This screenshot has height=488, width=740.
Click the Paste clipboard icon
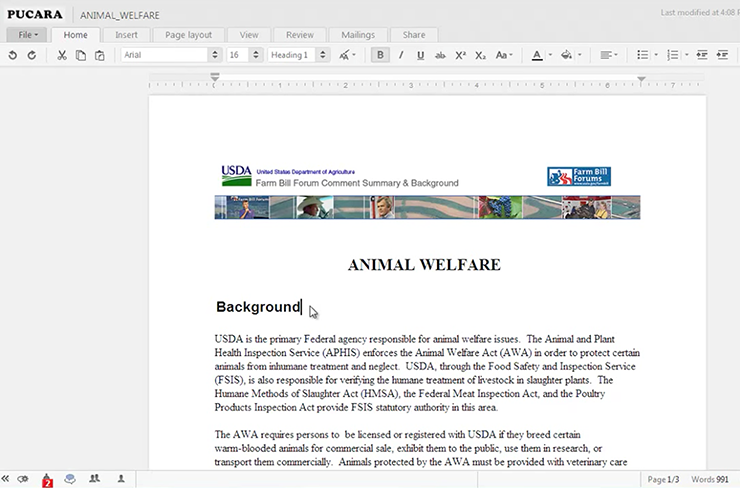click(x=100, y=55)
